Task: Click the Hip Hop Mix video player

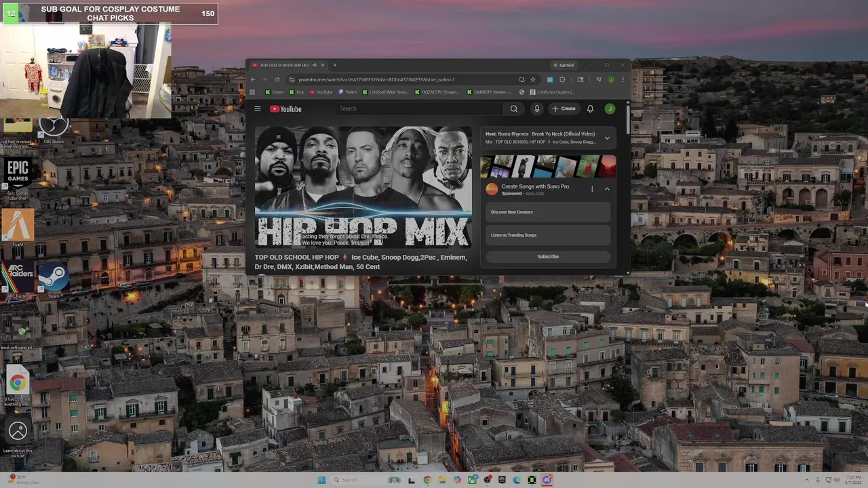Action: [363, 186]
